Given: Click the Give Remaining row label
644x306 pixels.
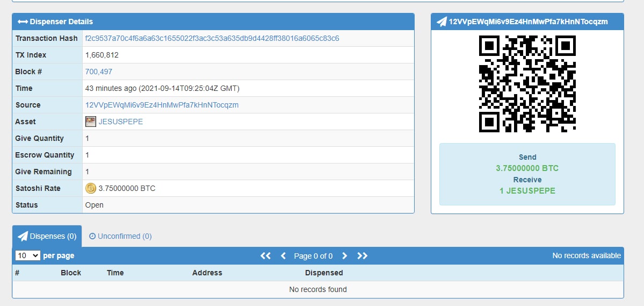Looking at the screenshot, I should pos(44,172).
